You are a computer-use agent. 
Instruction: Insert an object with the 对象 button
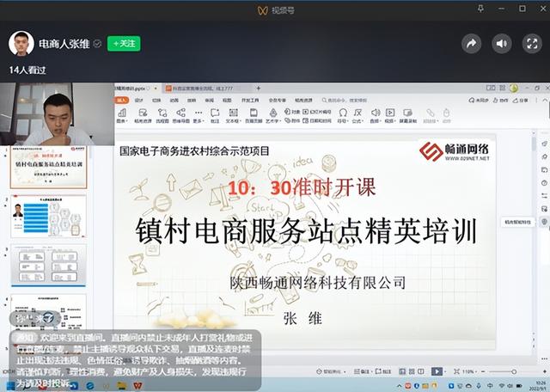(292, 112)
